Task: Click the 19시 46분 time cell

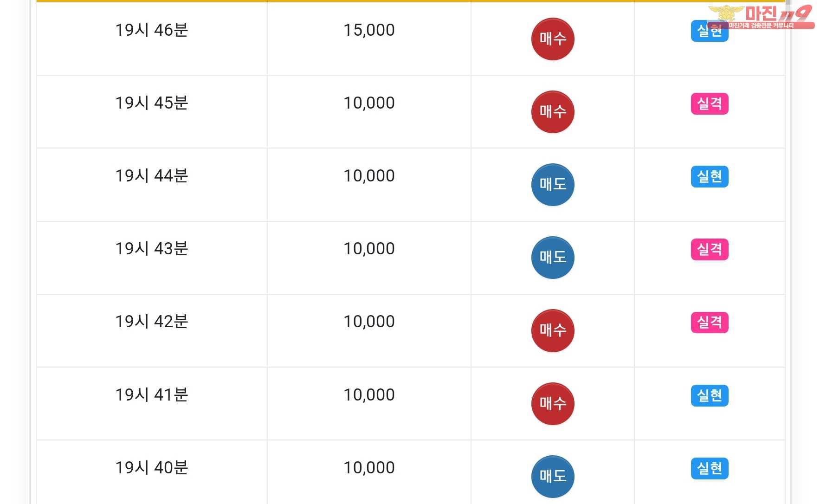Action: click(151, 30)
